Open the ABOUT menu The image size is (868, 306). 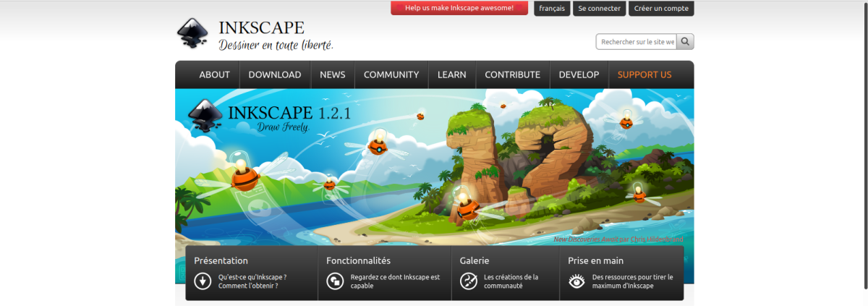pos(214,75)
